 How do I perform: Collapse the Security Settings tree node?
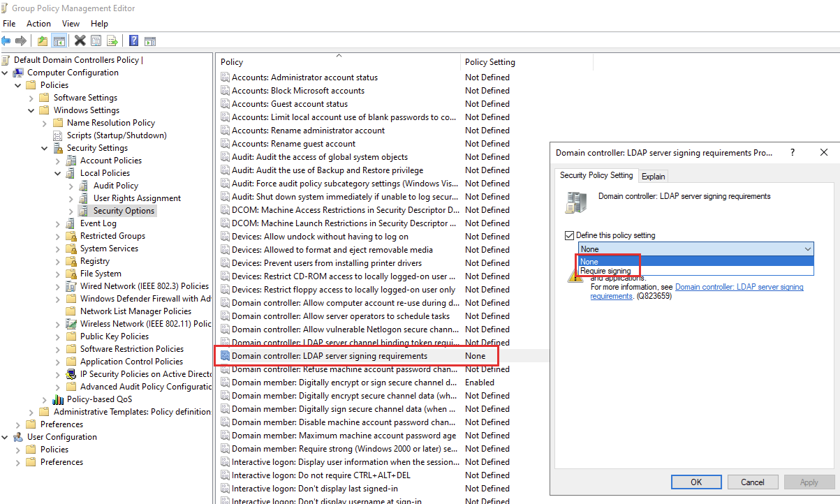click(44, 147)
